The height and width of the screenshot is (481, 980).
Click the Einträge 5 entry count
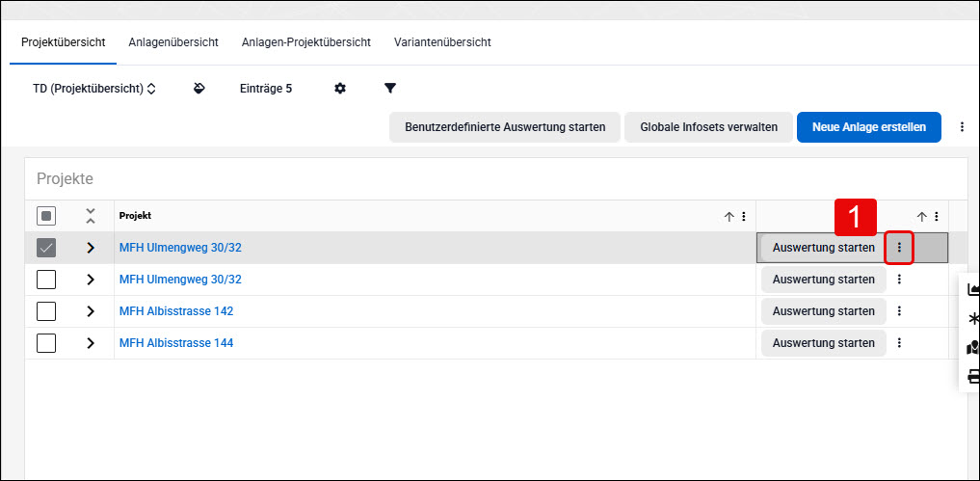click(266, 89)
